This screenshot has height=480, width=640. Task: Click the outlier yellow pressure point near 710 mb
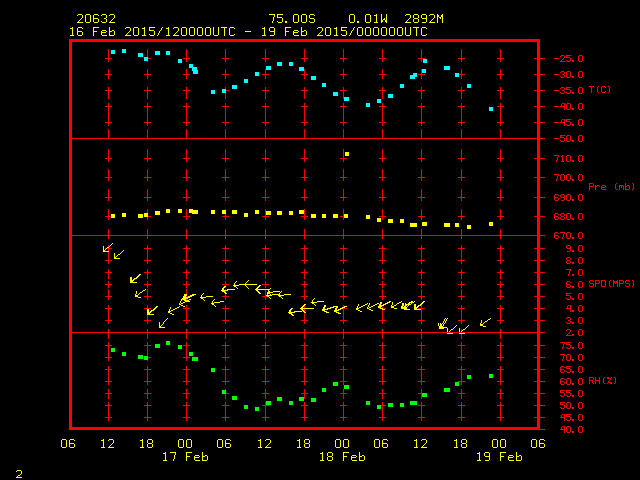[346, 154]
